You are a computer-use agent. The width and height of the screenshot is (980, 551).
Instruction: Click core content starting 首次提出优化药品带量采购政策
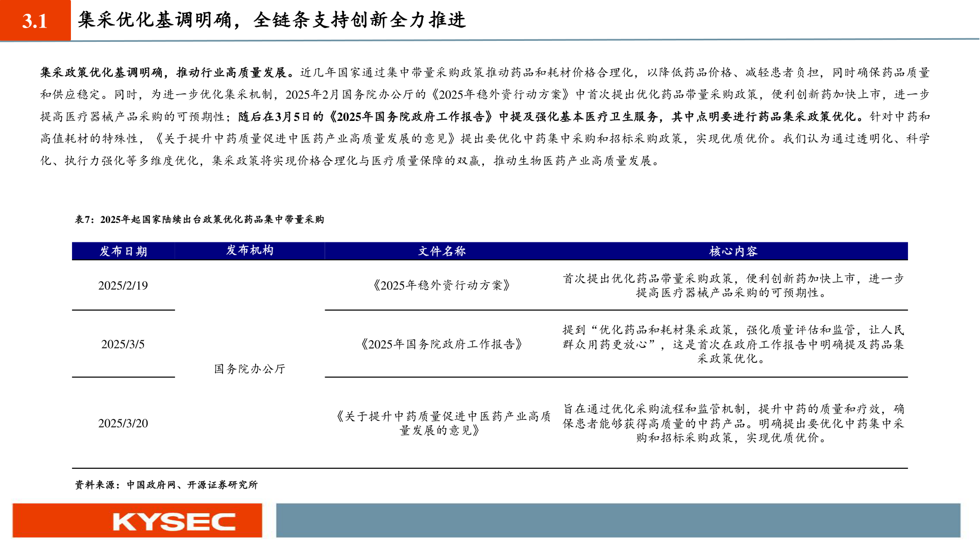tap(733, 286)
